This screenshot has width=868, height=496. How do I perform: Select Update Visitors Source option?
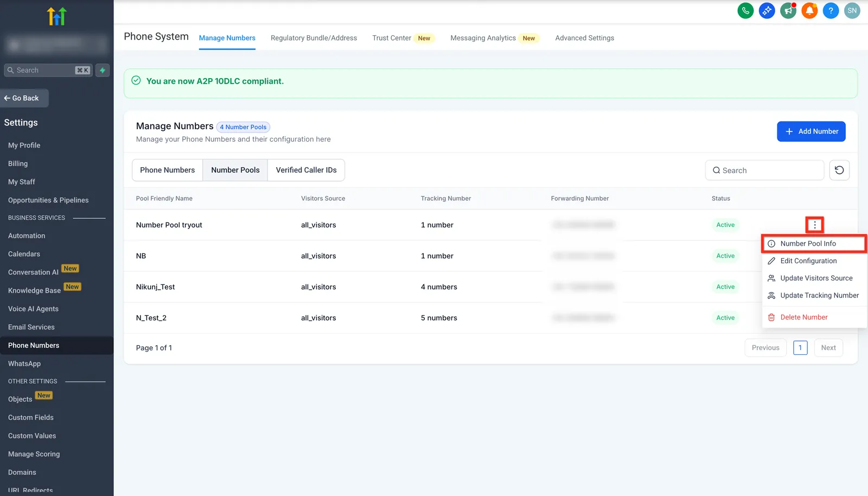point(814,278)
